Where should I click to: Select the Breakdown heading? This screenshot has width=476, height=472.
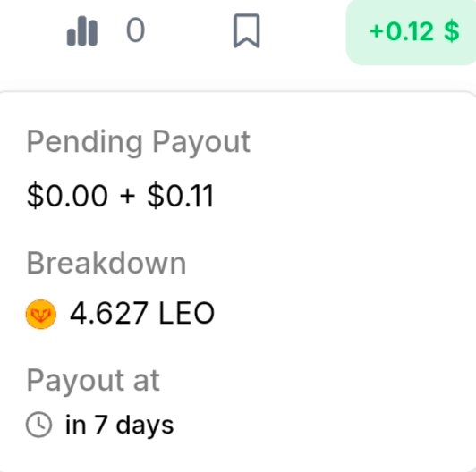tap(106, 264)
